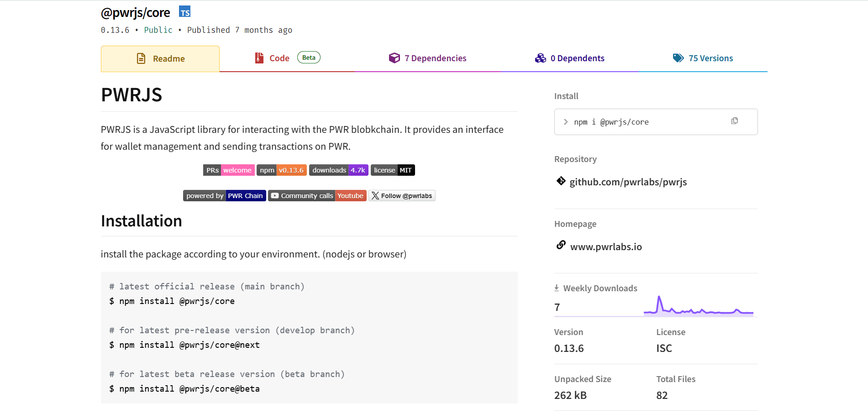Click the Code file icon on Code tab
This screenshot has height=414, width=868.
click(x=258, y=58)
